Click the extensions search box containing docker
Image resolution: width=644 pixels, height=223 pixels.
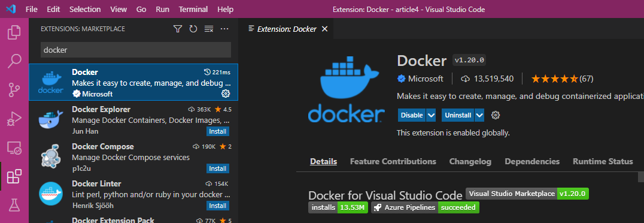point(136,50)
